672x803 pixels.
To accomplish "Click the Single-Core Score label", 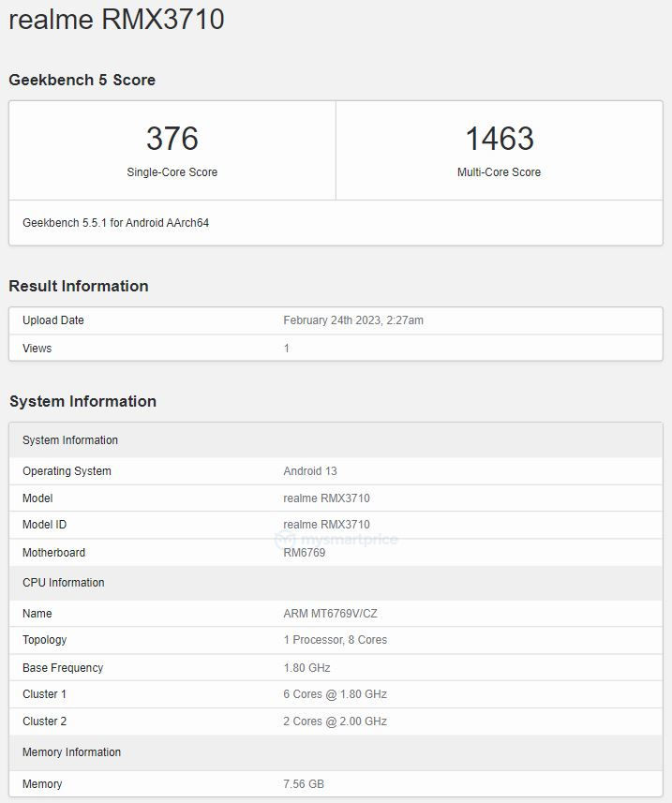I will pyautogui.click(x=172, y=172).
